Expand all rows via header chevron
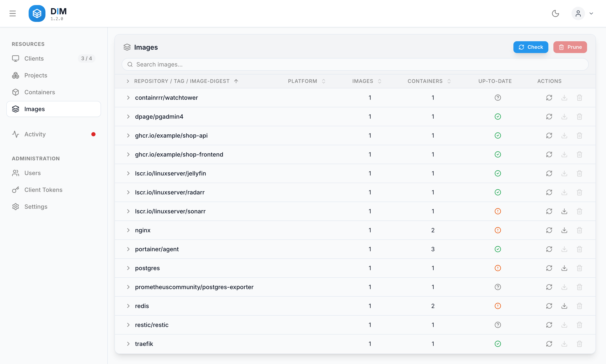 point(128,81)
